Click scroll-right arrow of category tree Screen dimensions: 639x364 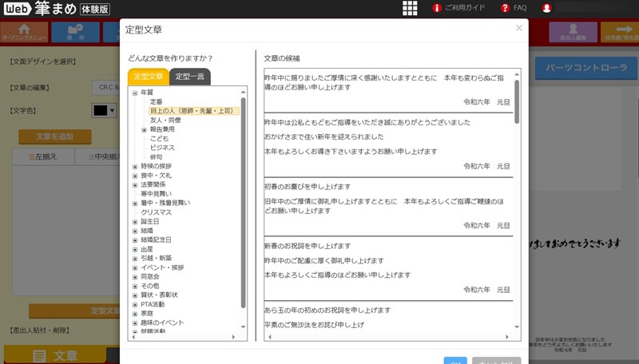233,337
